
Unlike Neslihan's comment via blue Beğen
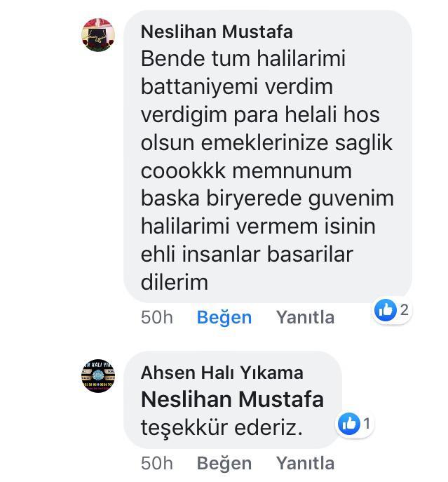(x=224, y=318)
